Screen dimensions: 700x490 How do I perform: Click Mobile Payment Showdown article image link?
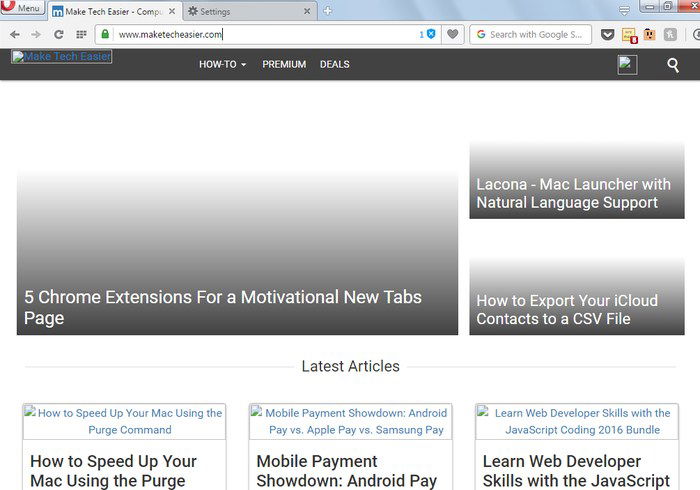[350, 421]
